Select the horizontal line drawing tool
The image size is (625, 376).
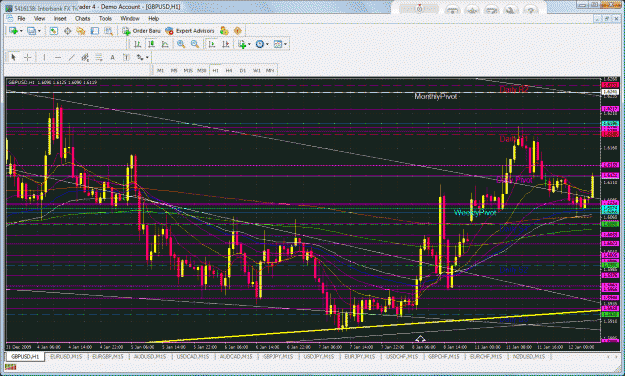(57, 57)
